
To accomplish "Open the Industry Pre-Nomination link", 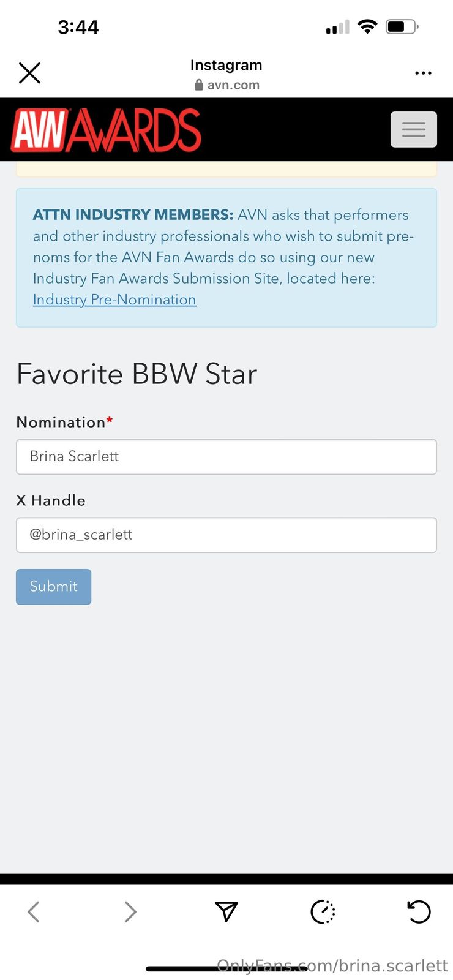I will click(x=114, y=300).
